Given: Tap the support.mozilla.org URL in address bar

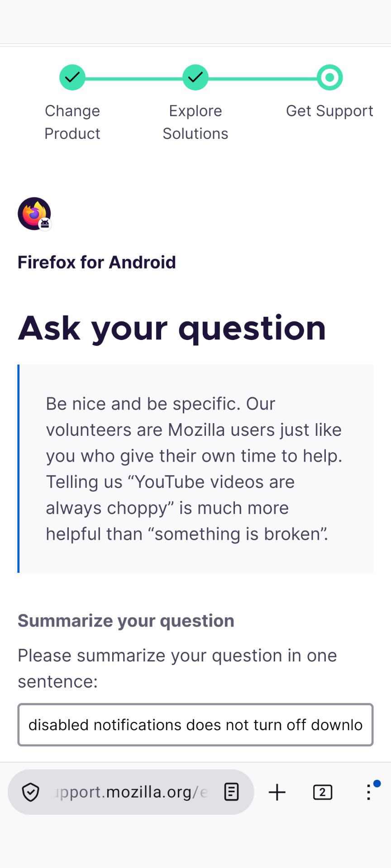Looking at the screenshot, I should coord(131,792).
